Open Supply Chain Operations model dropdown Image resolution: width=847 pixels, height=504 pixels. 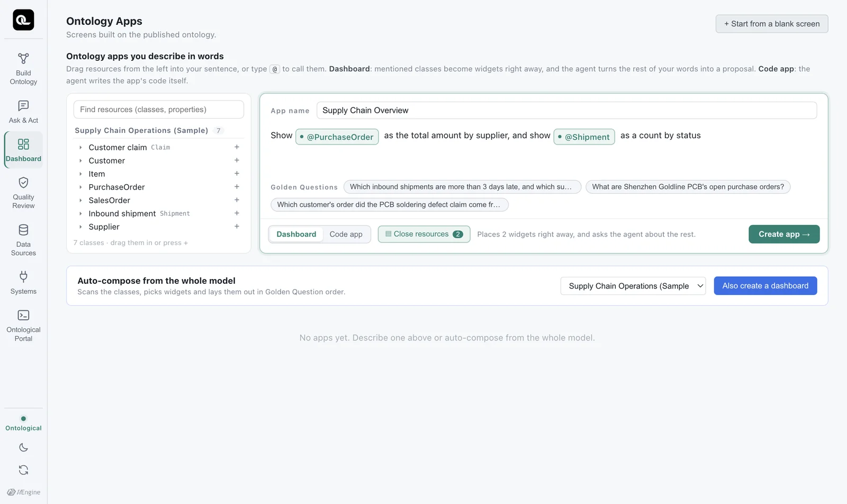point(633,286)
